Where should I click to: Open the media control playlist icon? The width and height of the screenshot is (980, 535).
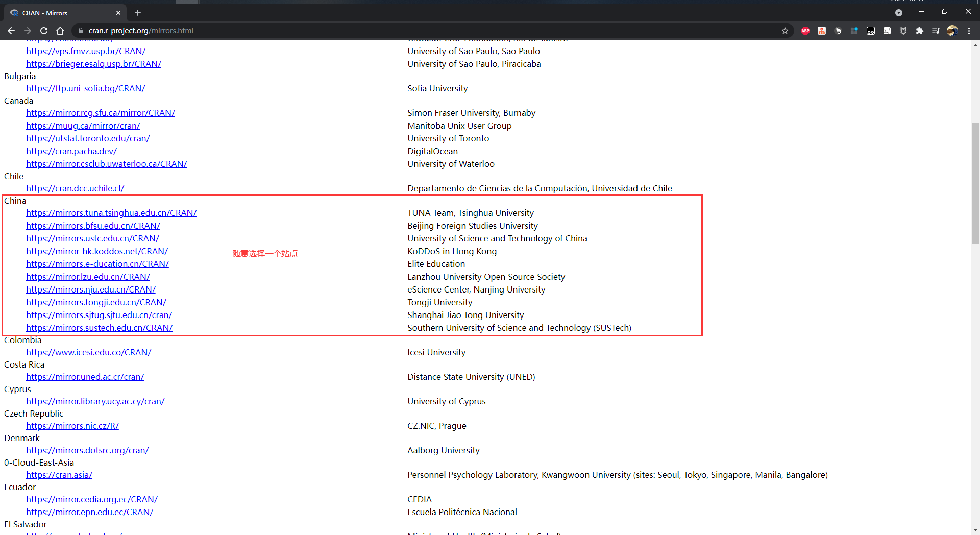[936, 31]
